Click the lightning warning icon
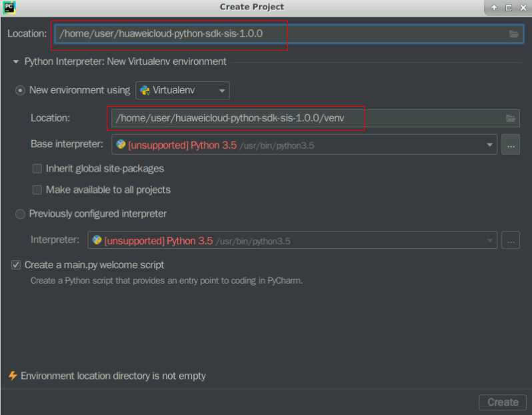Viewport: 532px width, 415px height. coord(12,376)
